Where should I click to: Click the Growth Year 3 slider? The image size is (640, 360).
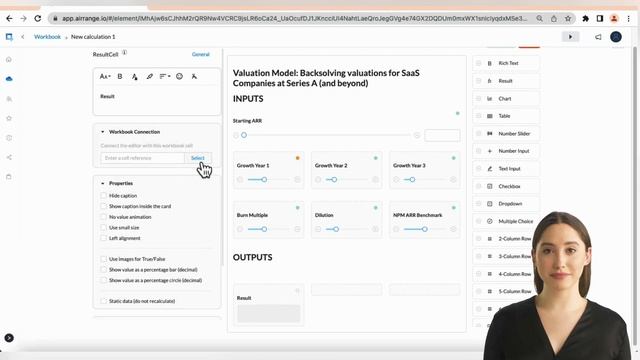coord(424,180)
